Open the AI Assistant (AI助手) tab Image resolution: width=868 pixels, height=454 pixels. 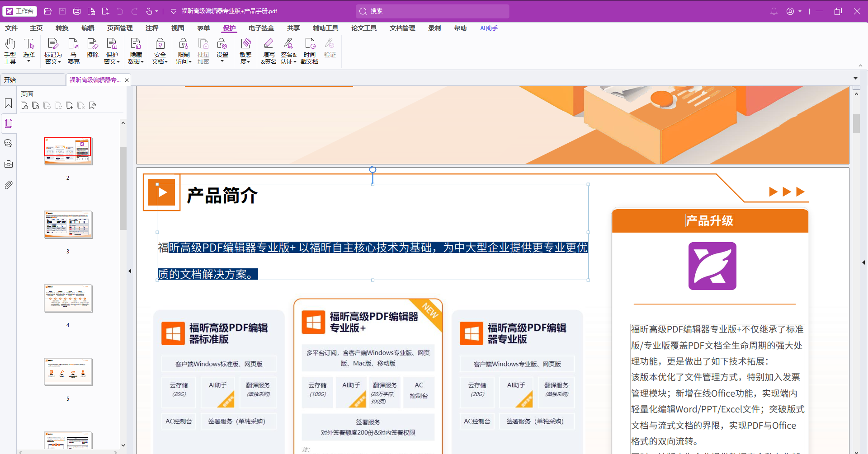489,28
